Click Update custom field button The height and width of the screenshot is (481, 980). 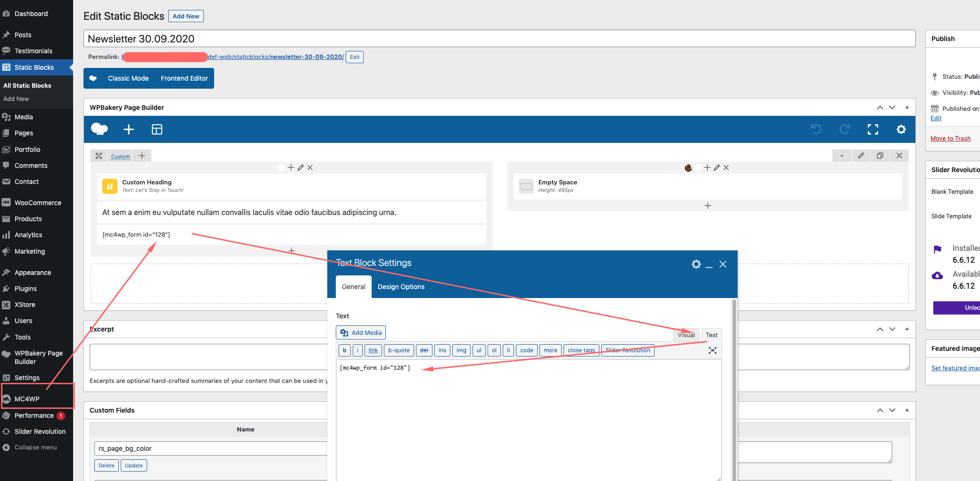tap(134, 465)
